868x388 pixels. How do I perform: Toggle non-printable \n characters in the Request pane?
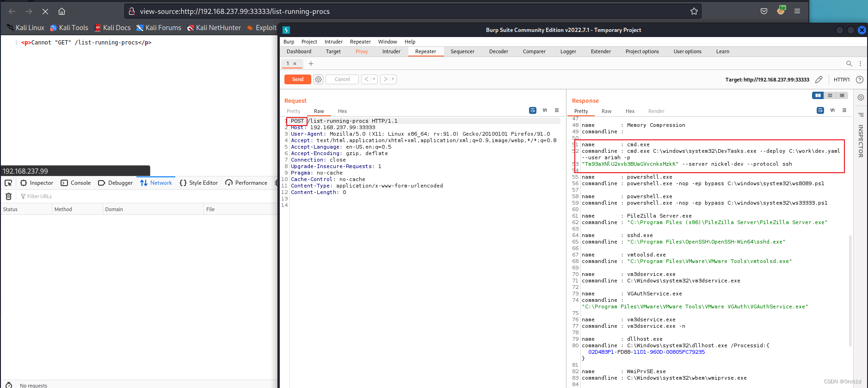coord(545,110)
